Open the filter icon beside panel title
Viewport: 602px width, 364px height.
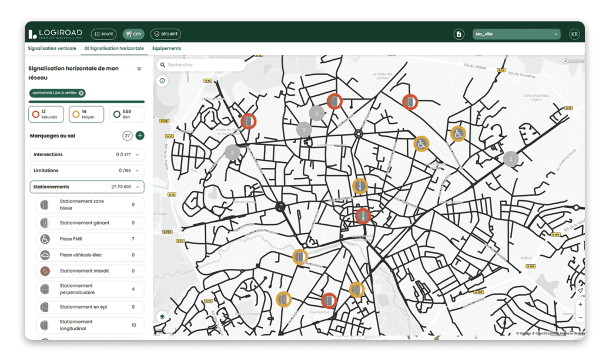pos(139,69)
